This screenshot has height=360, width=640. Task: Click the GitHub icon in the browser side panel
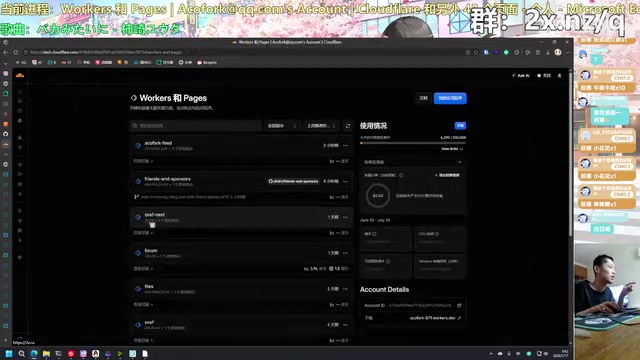5,134
